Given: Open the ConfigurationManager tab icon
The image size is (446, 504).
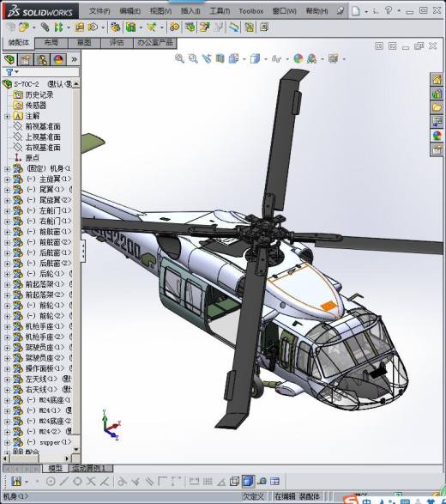Looking at the screenshot, I should [x=42, y=60].
